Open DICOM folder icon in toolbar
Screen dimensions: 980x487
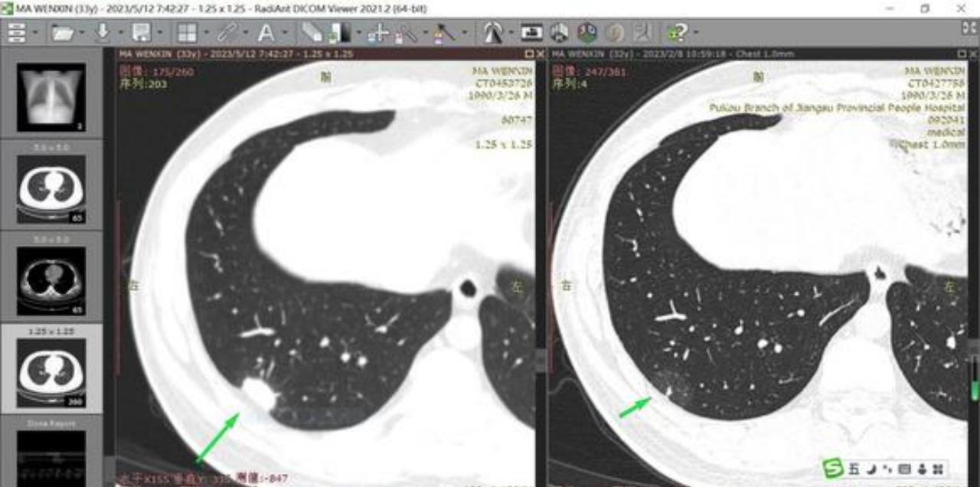point(63,33)
